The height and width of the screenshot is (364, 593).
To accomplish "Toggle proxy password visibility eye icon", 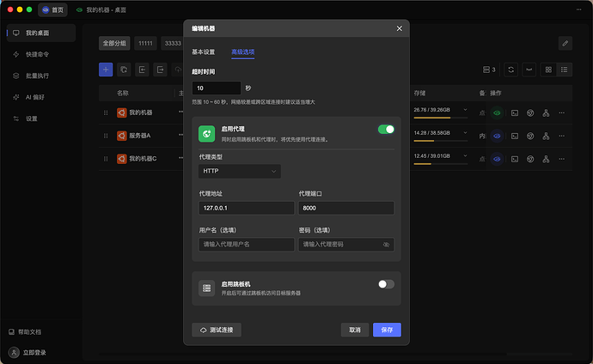I will pyautogui.click(x=386, y=245).
